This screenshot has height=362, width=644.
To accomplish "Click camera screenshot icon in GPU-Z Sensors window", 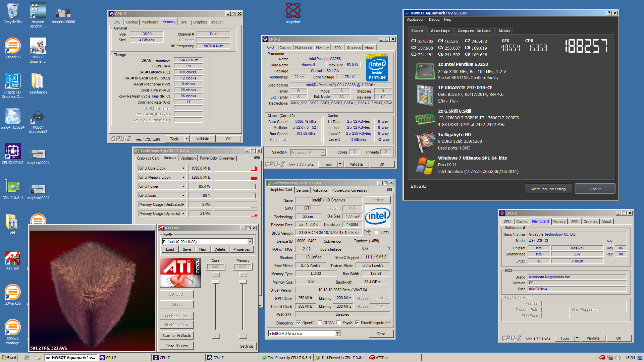I will tap(257, 158).
